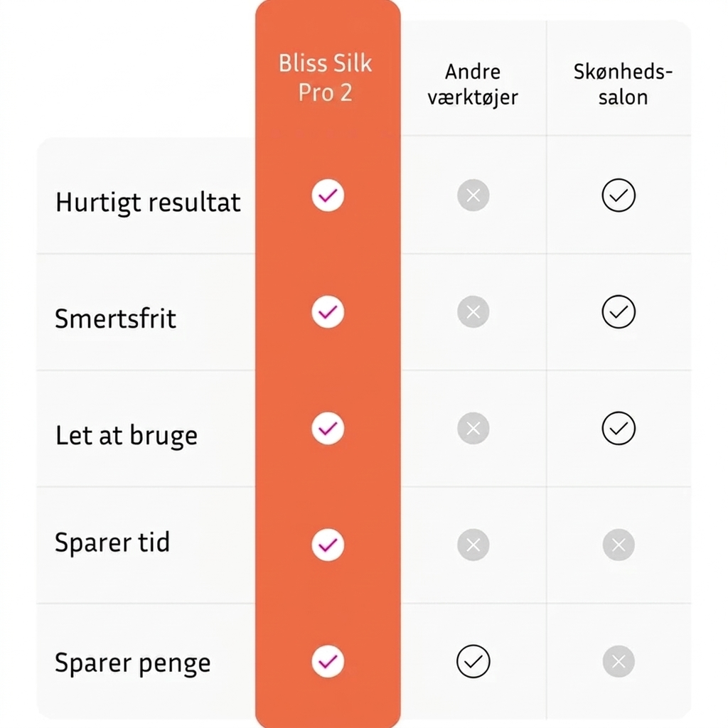Click Bliss Silk Pro 2 checkmark for Sparer tid

(x=328, y=545)
